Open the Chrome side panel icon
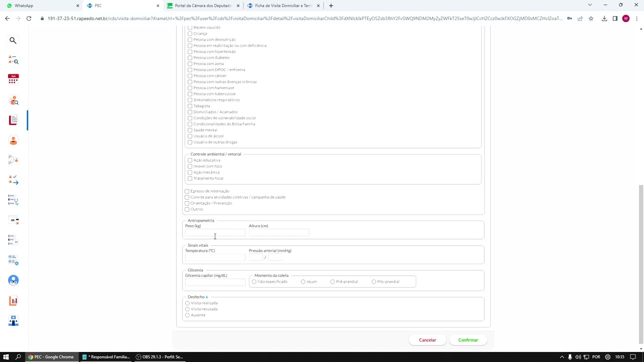Image resolution: width=644 pixels, height=362 pixels. (x=615, y=19)
